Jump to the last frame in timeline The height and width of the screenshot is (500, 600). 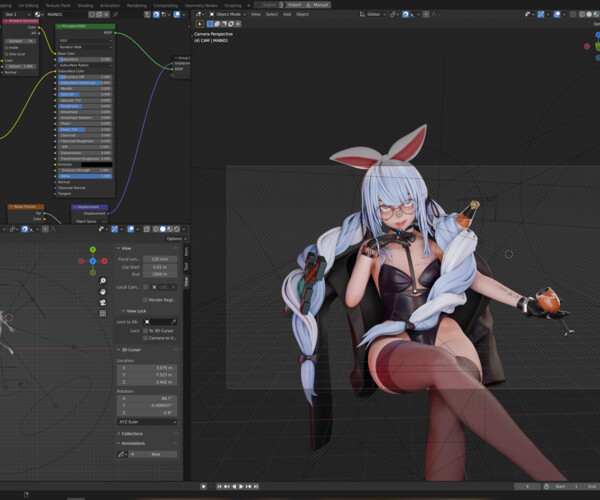coord(256,487)
